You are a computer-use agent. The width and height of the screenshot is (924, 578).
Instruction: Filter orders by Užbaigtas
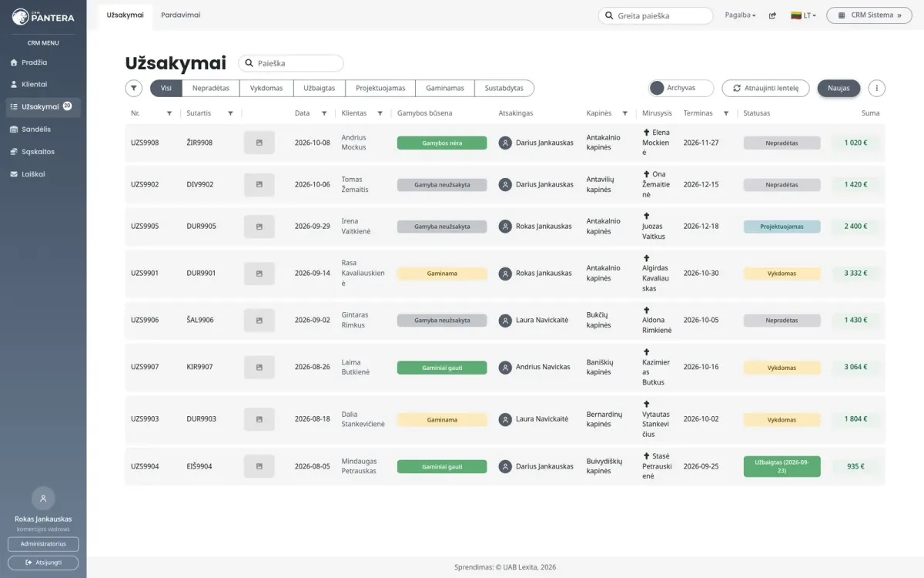320,89
